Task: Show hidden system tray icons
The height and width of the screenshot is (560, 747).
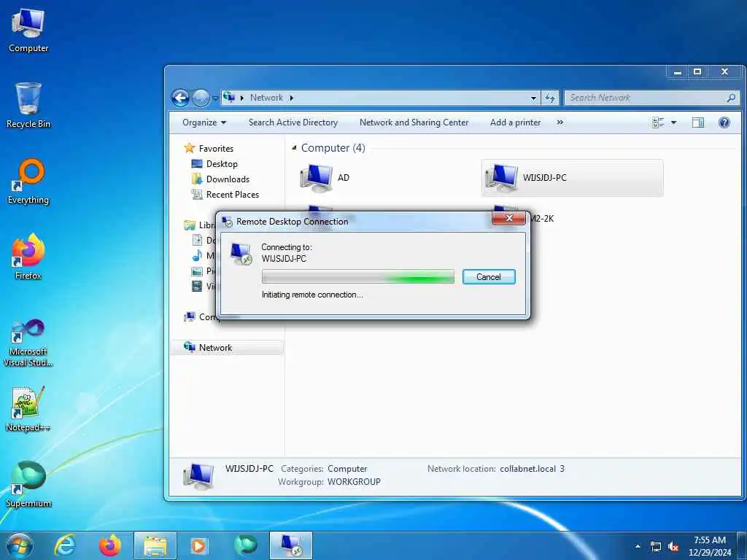Action: coord(638,547)
